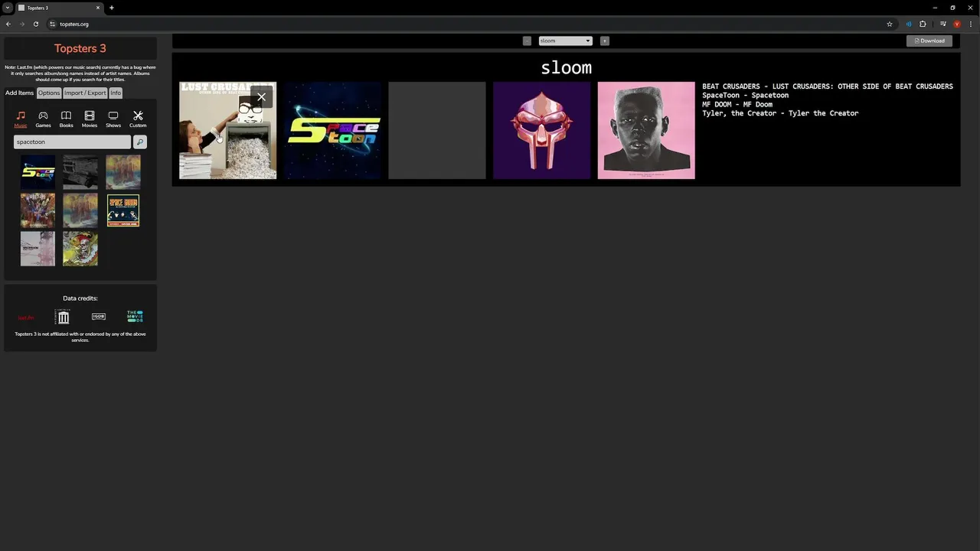
Task: Close the Topsters 3 browser tab
Action: coord(99,8)
